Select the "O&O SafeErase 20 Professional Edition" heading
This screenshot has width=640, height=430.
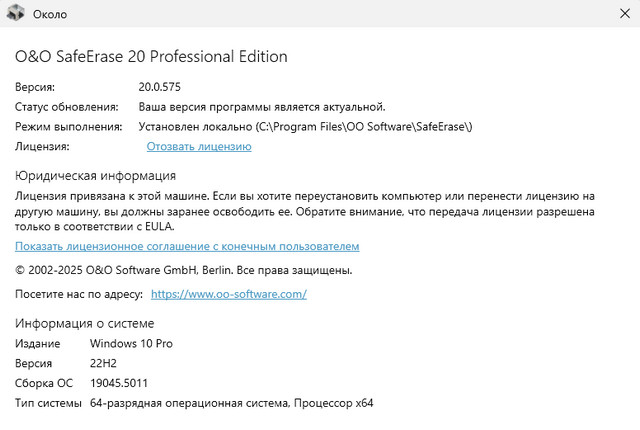tap(151, 57)
